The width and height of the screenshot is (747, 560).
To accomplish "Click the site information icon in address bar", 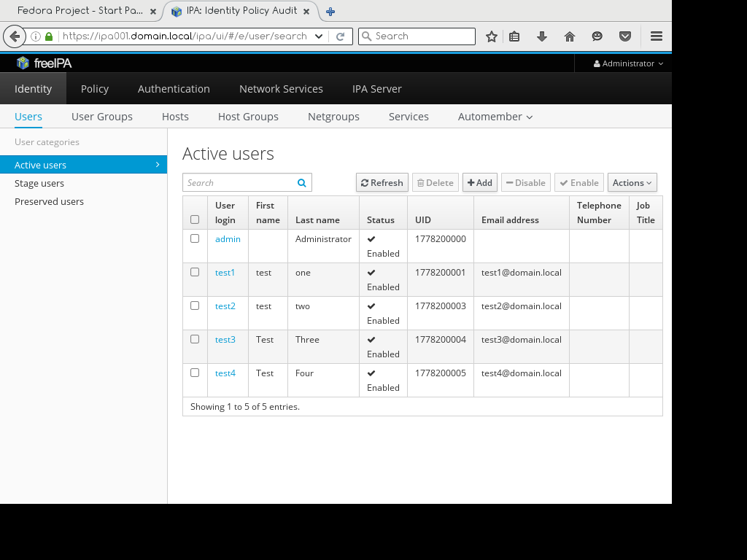I will tap(36, 36).
